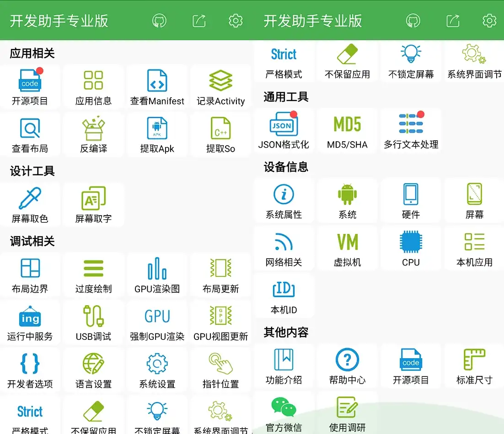
Task: Click the 应用相关 section heading
Action: (x=32, y=53)
